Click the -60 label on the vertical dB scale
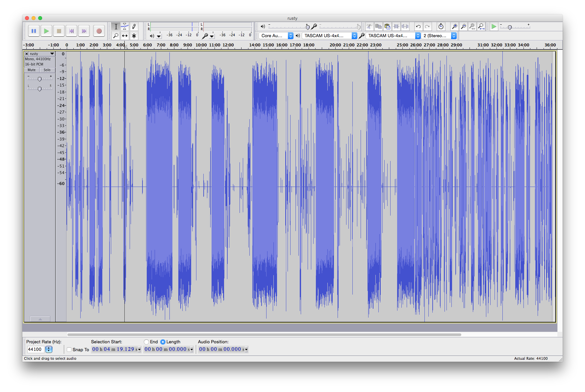585x392 pixels. (62, 183)
